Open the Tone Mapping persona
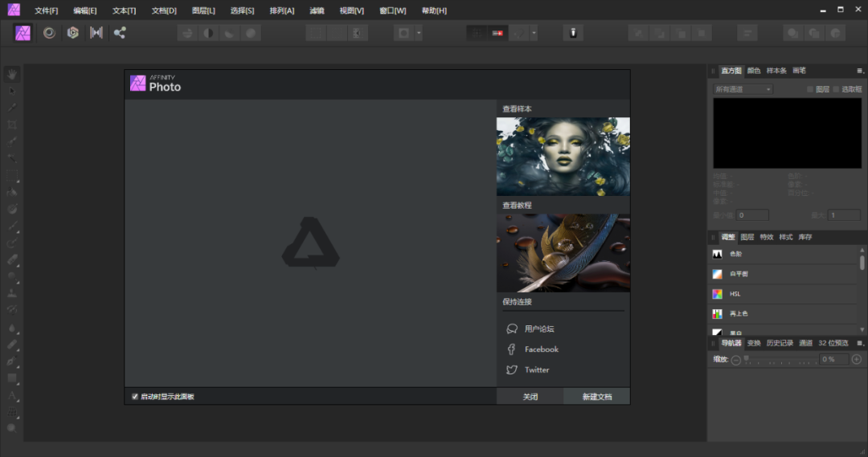 (96, 33)
